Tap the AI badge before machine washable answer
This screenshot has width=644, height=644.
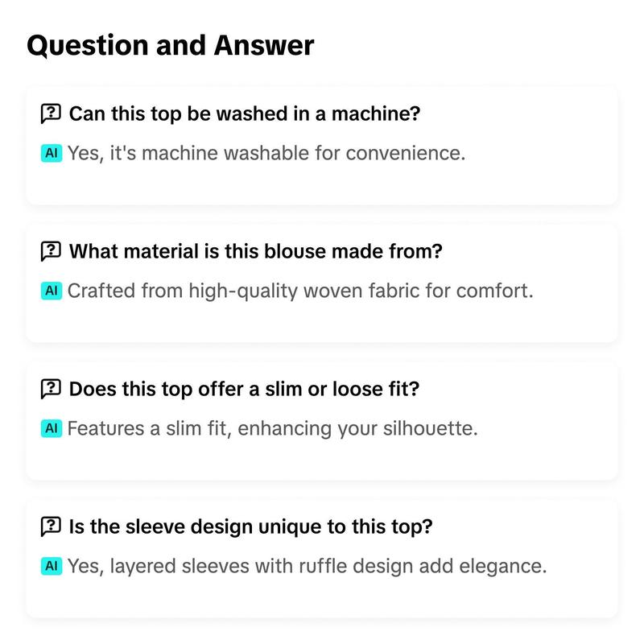tap(52, 153)
